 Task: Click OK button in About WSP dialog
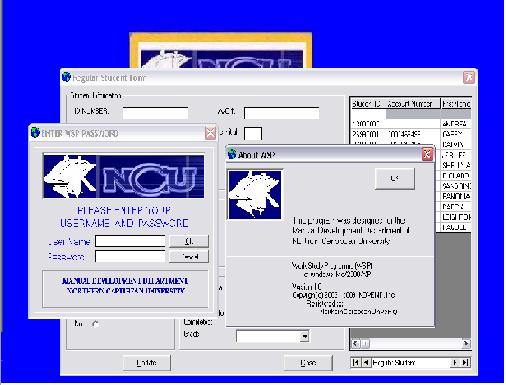click(395, 179)
